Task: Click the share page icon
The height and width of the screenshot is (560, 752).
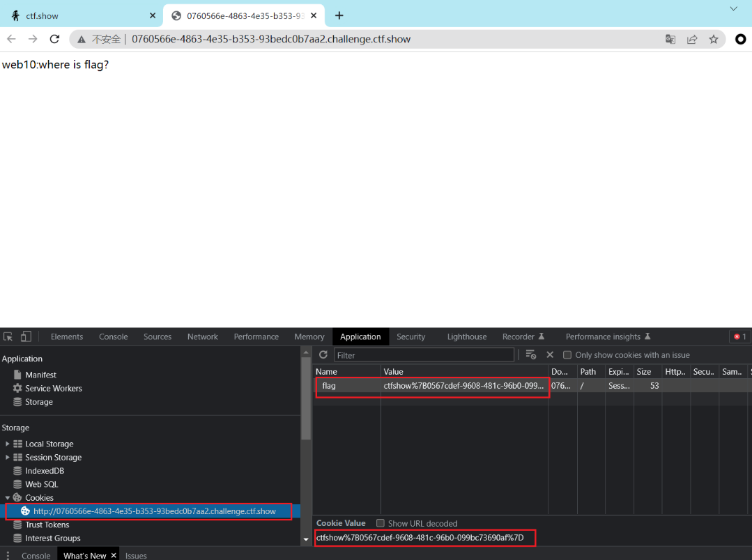Action: (692, 39)
